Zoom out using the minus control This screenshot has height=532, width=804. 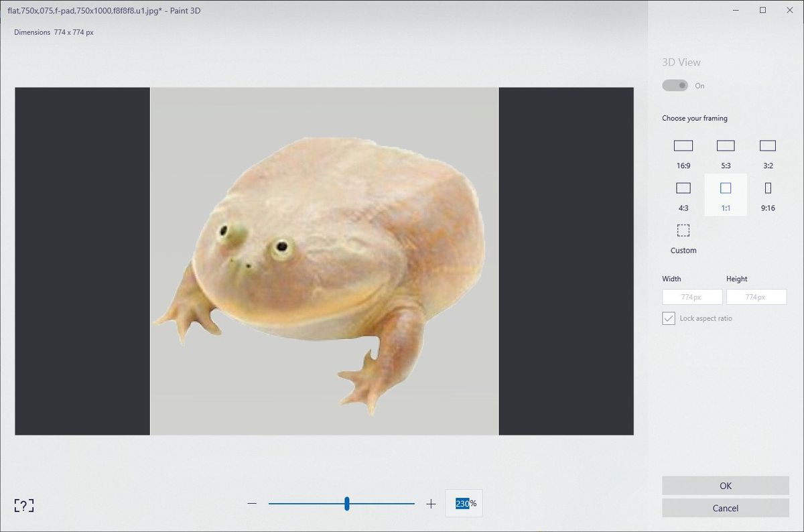(252, 503)
